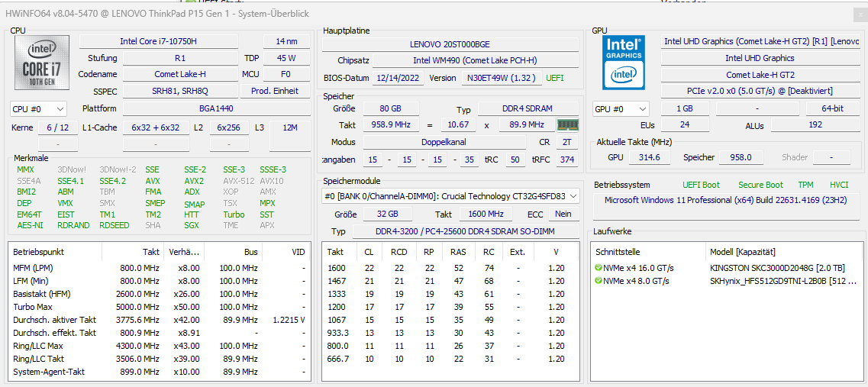Click the CL column header in memory timings
The height and width of the screenshot is (387, 868).
click(x=369, y=252)
